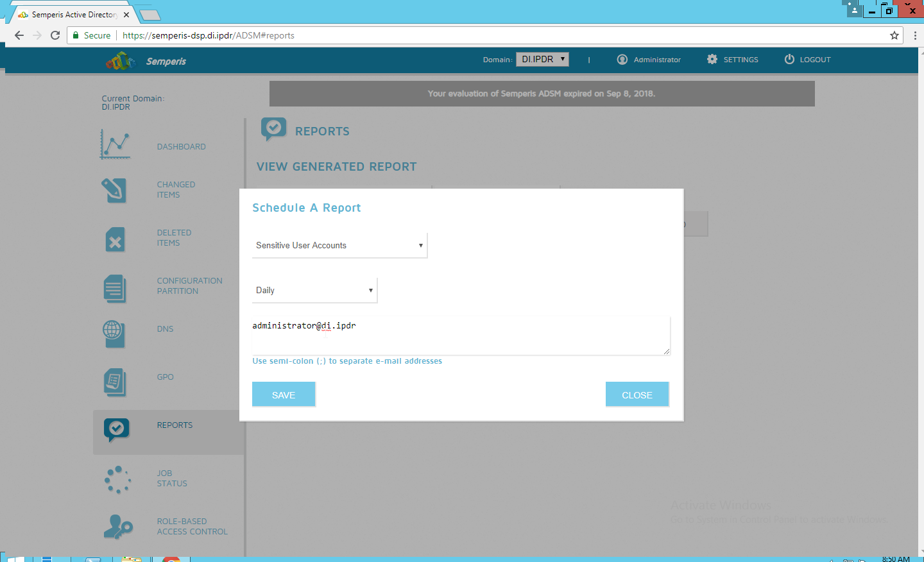Open Role-Based Access Control icon
Viewport: 924px width, 562px height.
117,527
